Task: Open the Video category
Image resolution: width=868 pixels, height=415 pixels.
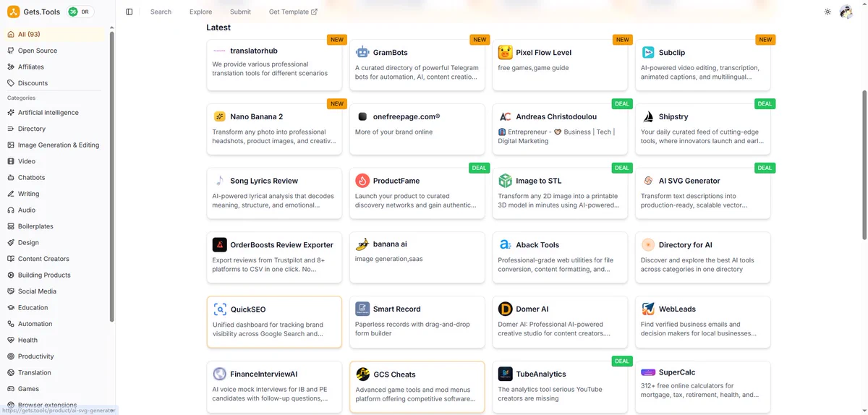Action: tap(54, 161)
